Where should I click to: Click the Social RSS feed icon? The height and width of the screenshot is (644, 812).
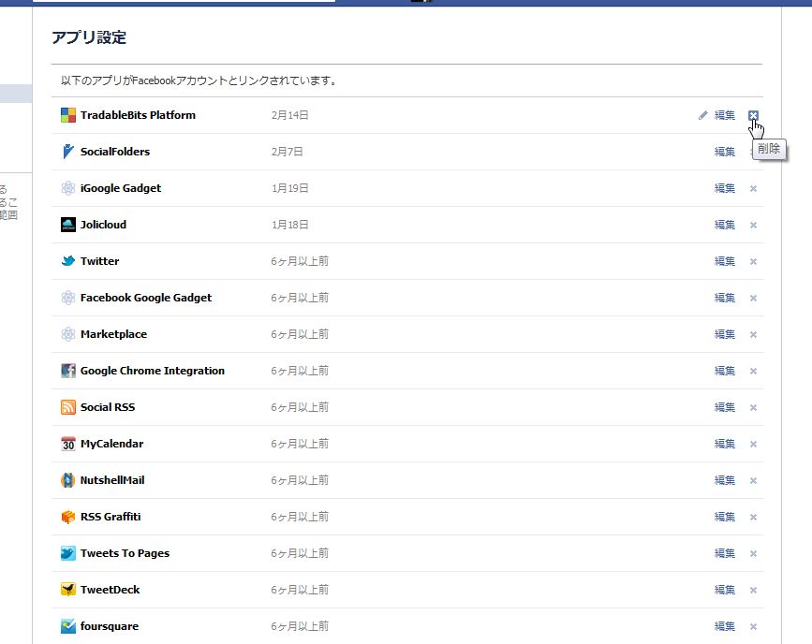click(67, 407)
